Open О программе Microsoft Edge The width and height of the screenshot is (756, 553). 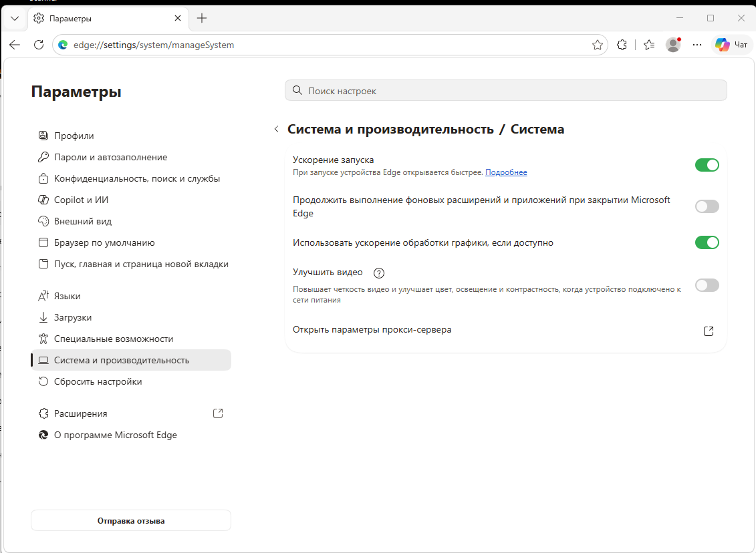[x=131, y=435]
